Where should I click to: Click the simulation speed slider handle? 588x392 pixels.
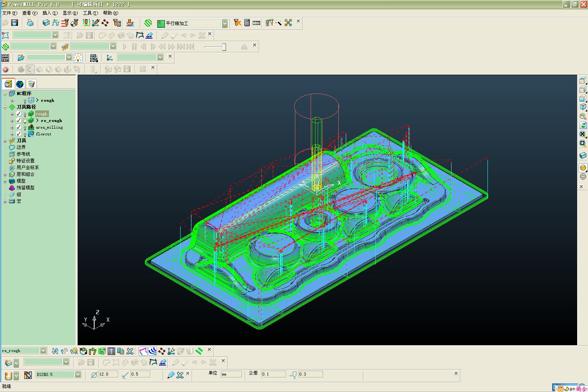pyautogui.click(x=224, y=47)
